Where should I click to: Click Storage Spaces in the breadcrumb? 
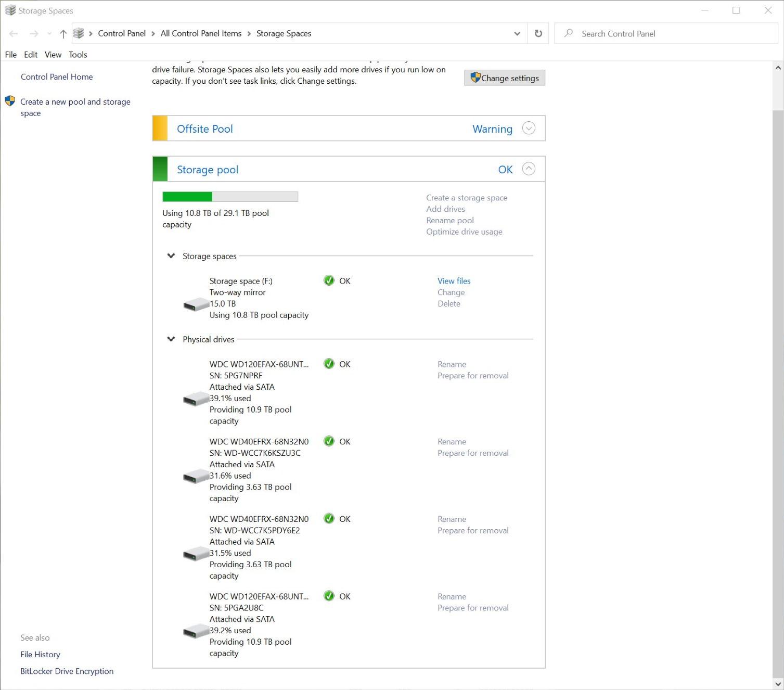(284, 33)
